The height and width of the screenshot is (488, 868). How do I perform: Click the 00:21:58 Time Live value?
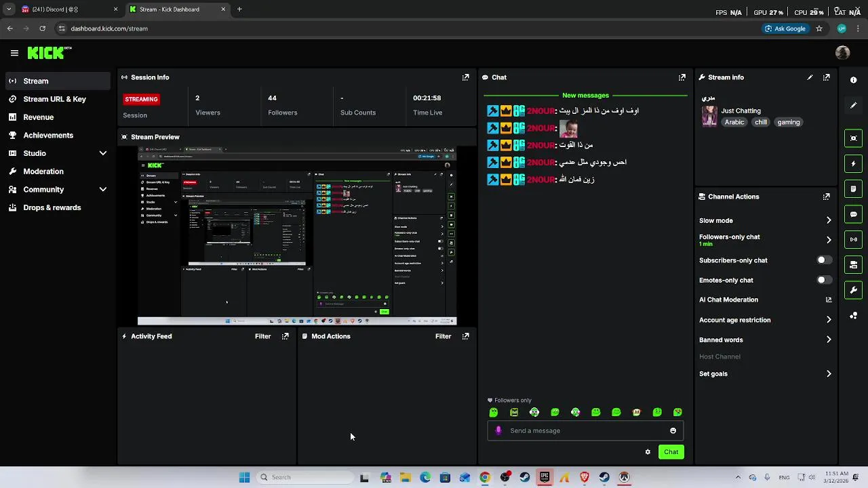pyautogui.click(x=427, y=98)
